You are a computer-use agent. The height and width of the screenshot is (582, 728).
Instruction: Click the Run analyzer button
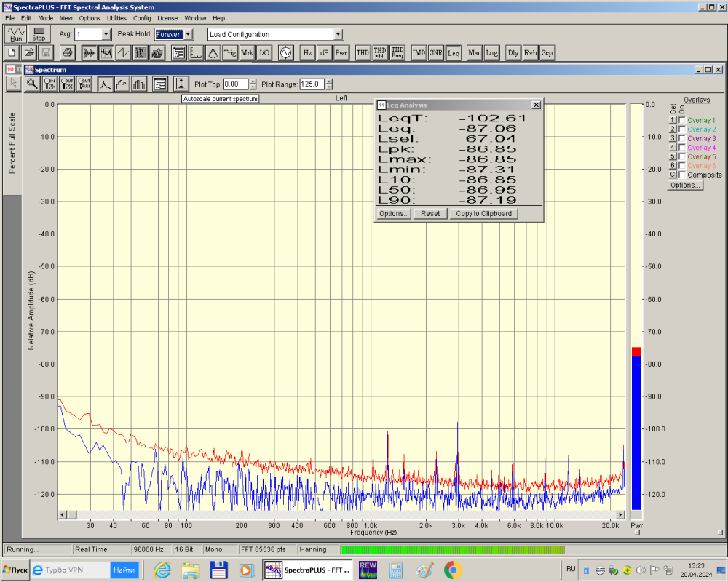pos(16,34)
